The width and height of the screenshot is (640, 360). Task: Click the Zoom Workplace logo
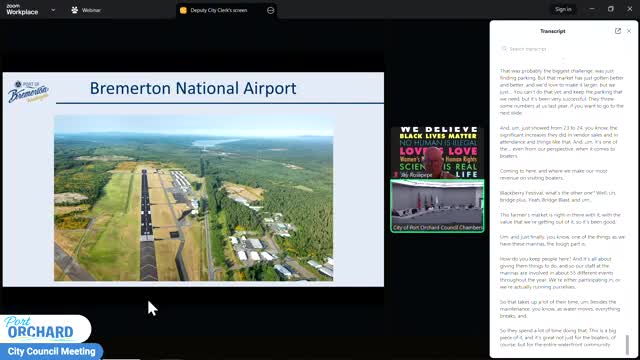(x=22, y=10)
